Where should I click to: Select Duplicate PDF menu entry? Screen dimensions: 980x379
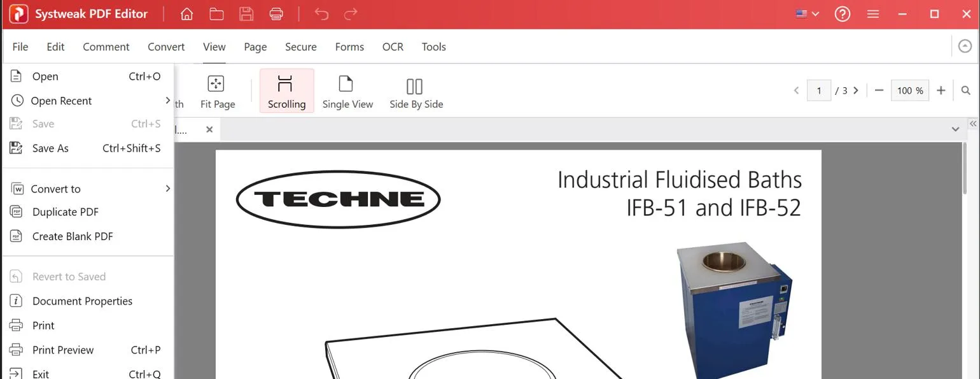point(88,212)
